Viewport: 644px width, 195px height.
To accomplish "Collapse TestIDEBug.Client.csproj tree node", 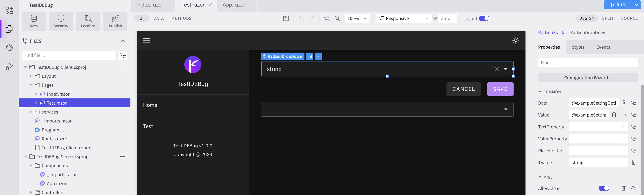I will [26, 67].
